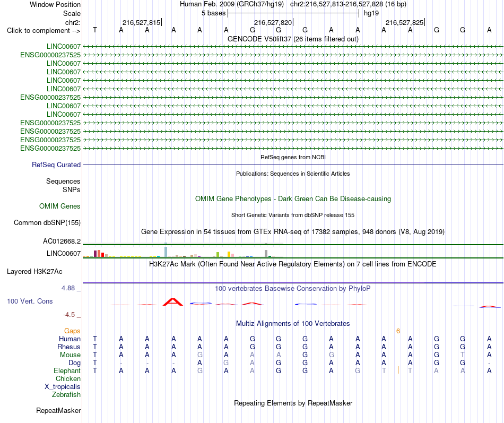
Task: Click the 4.88 upper conservation scale value
Action: 68,288
